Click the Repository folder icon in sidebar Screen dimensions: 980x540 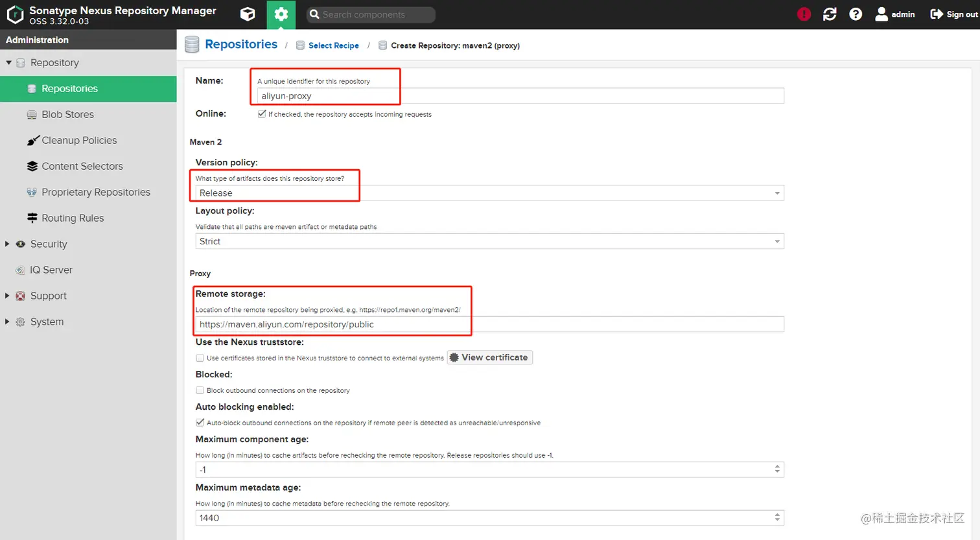pos(21,63)
